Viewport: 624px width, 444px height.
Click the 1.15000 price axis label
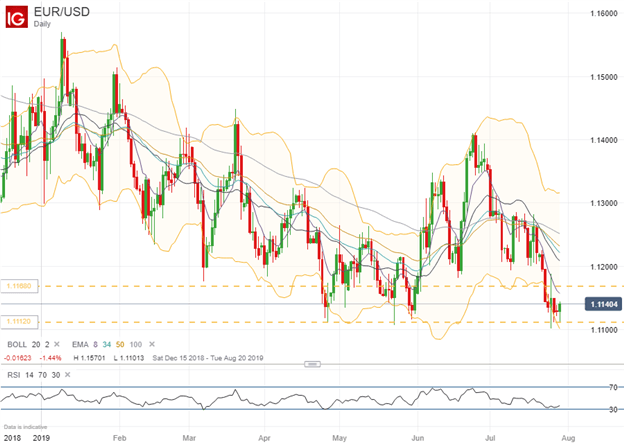[604, 77]
